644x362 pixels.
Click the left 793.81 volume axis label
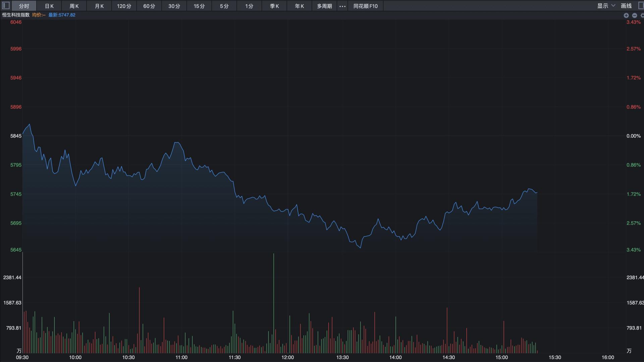[14, 328]
